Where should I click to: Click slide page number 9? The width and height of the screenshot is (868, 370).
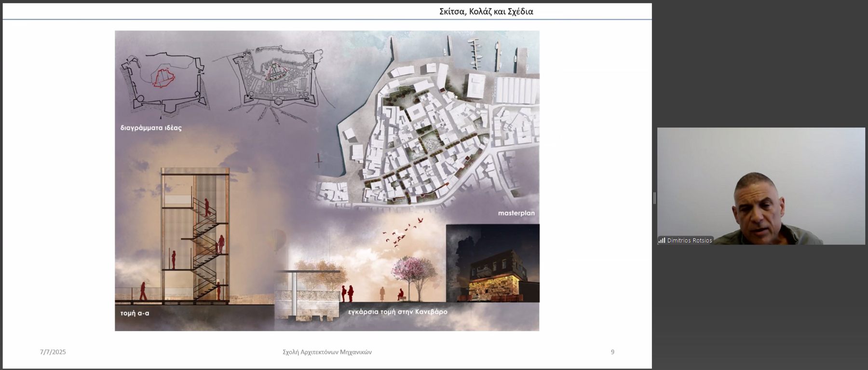click(612, 352)
